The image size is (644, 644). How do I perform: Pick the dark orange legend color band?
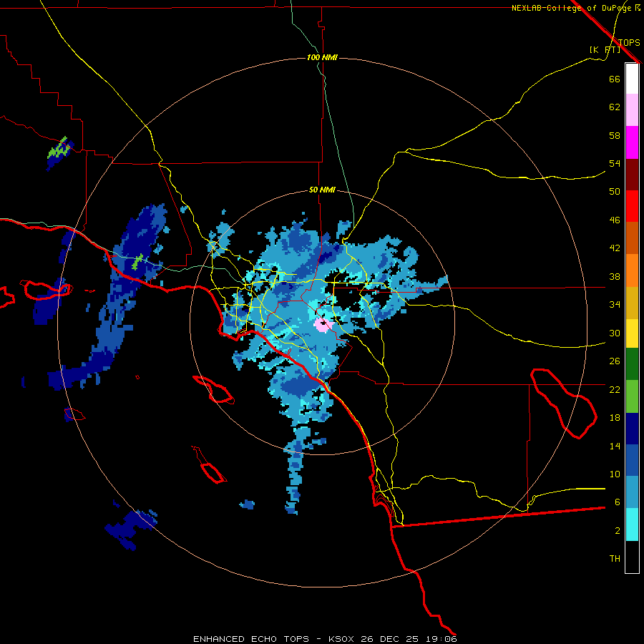(632, 238)
